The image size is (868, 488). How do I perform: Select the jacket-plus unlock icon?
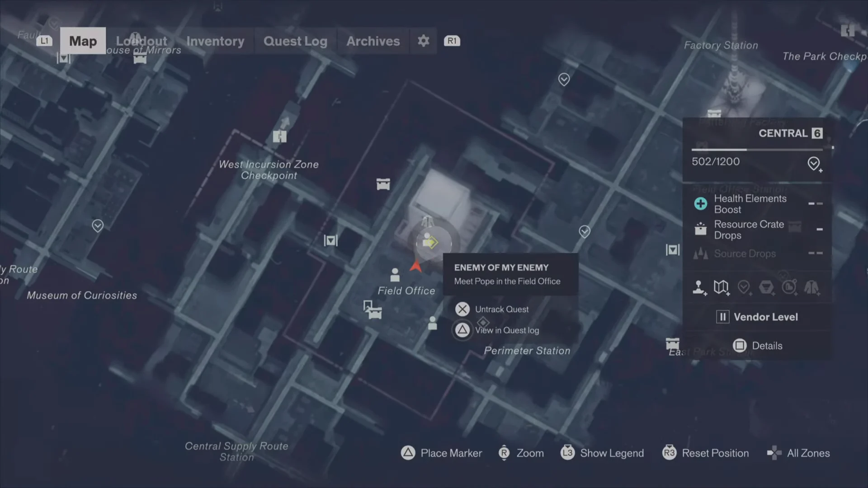[812, 287]
